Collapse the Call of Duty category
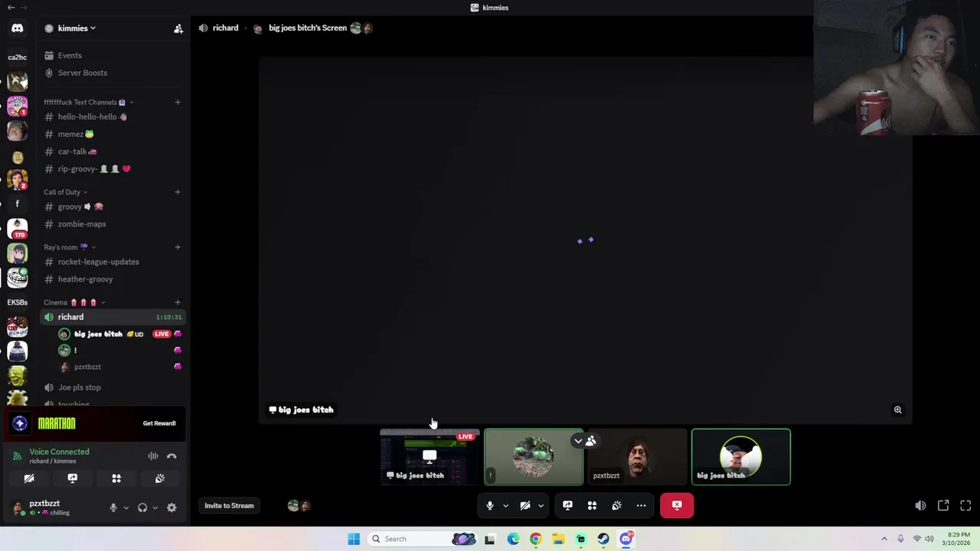Screen dimensions: 980x551 point(65,192)
